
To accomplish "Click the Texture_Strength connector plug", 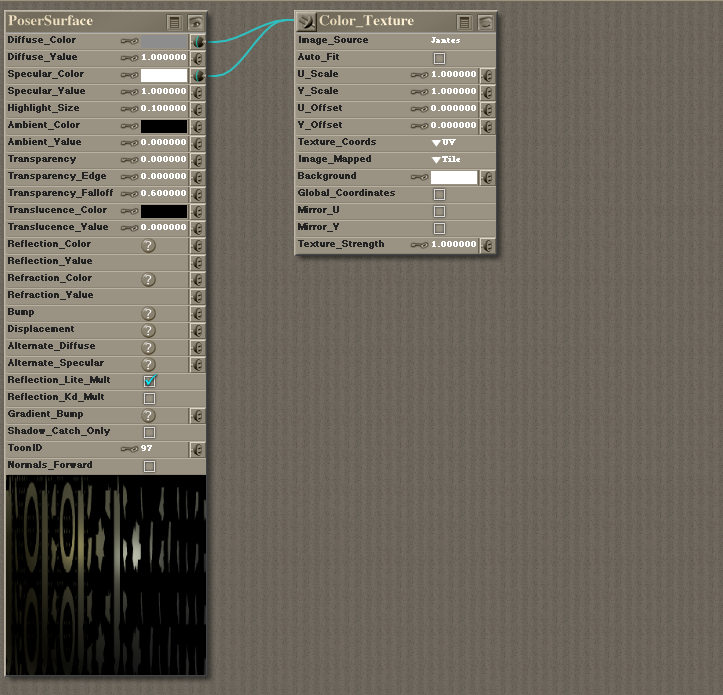I will (x=486, y=245).
